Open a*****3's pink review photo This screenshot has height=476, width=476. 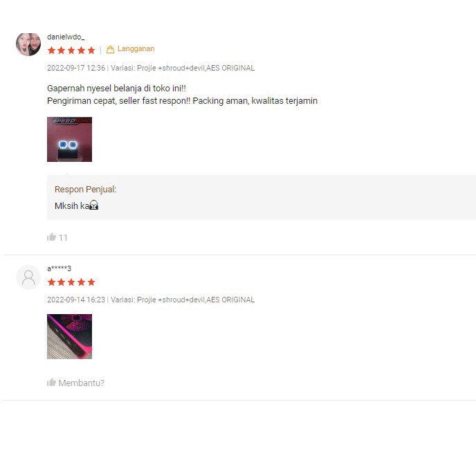(x=69, y=337)
